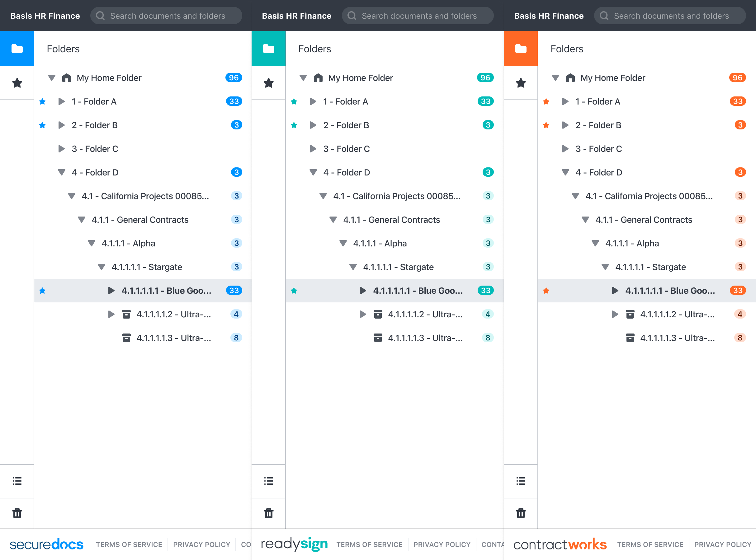Open the list view icon in readysign sidebar
The width and height of the screenshot is (756, 560).
tap(269, 481)
